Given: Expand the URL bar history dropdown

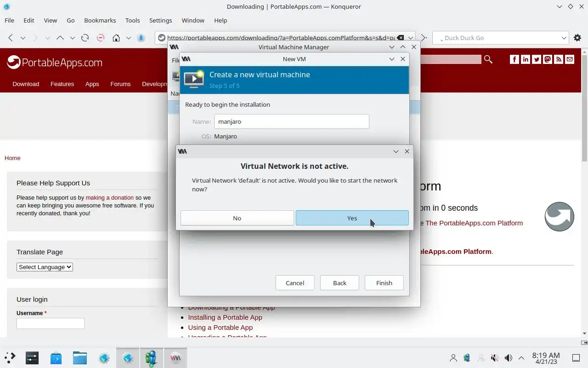Looking at the screenshot, I should point(411,38).
